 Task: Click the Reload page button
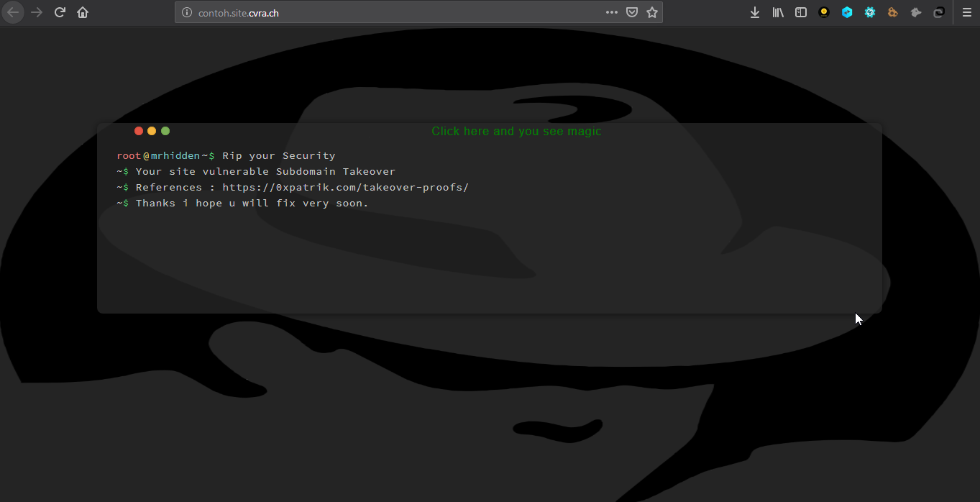pos(60,12)
